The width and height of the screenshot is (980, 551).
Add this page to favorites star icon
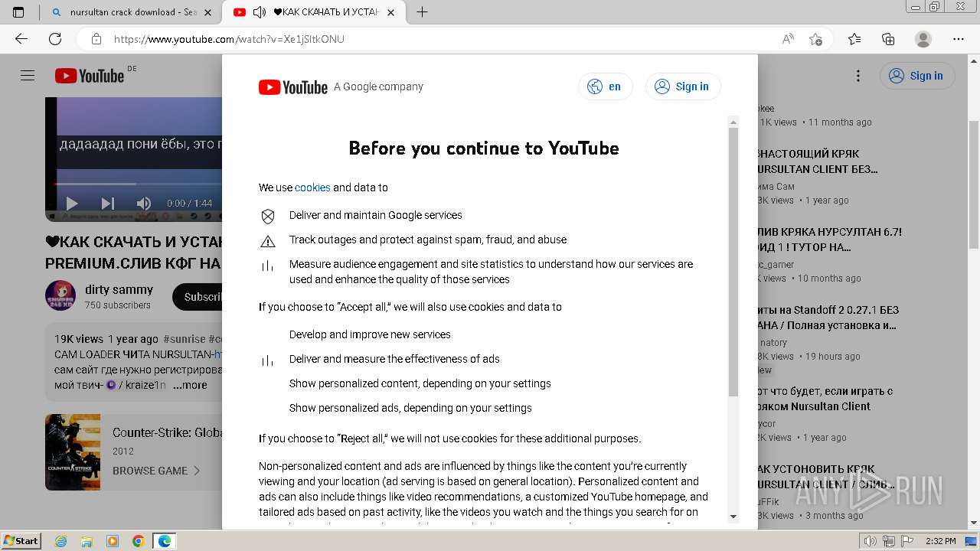pyautogui.click(x=815, y=39)
